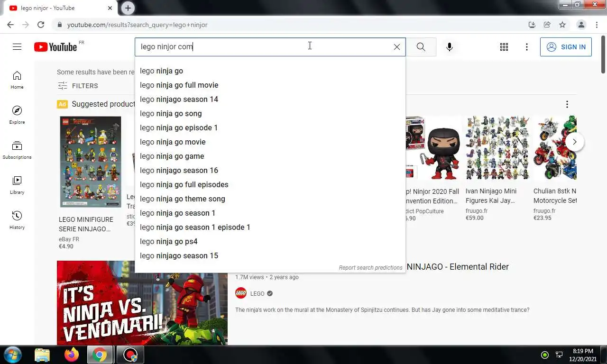This screenshot has width=607, height=364.
Task: Go back in Chrome
Action: (10, 25)
